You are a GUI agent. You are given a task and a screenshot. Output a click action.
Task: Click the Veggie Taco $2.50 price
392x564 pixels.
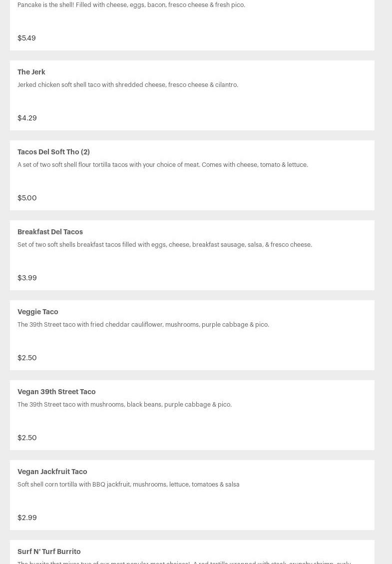(x=27, y=358)
